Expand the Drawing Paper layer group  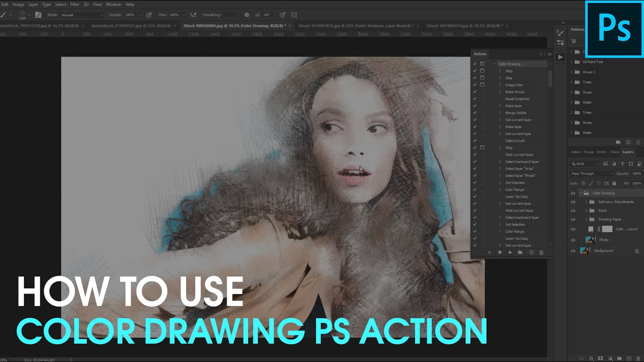586,219
